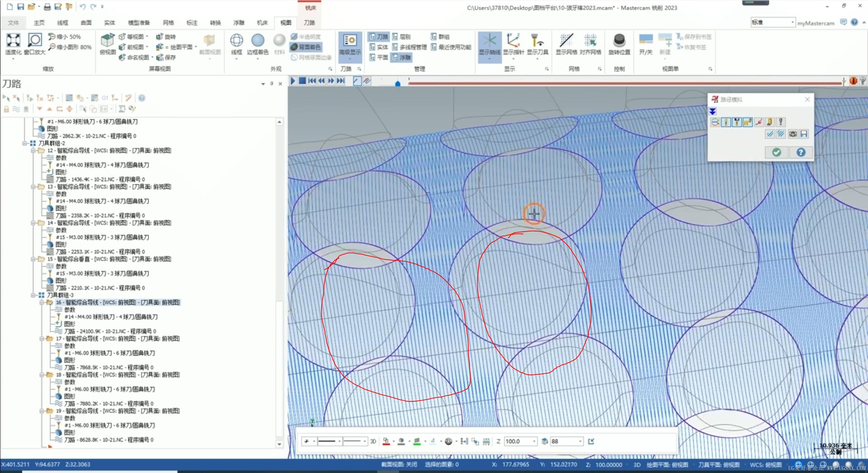Click camera snapshot icon in 路径模拟 dialog

[793, 134]
